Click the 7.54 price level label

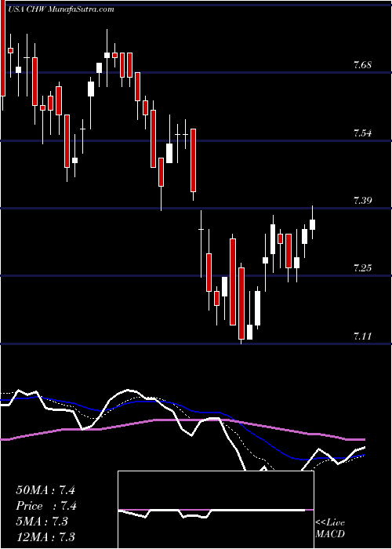pyautogui.click(x=362, y=133)
